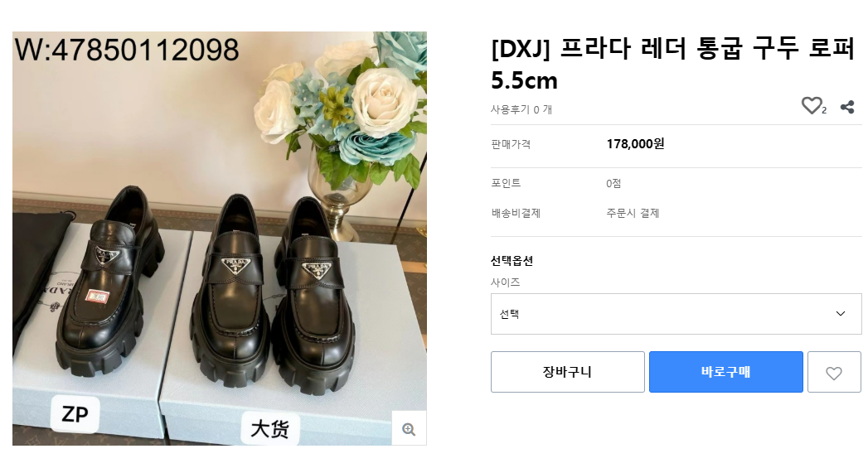
Task: Click the 판매가격 label
Action: [511, 144]
